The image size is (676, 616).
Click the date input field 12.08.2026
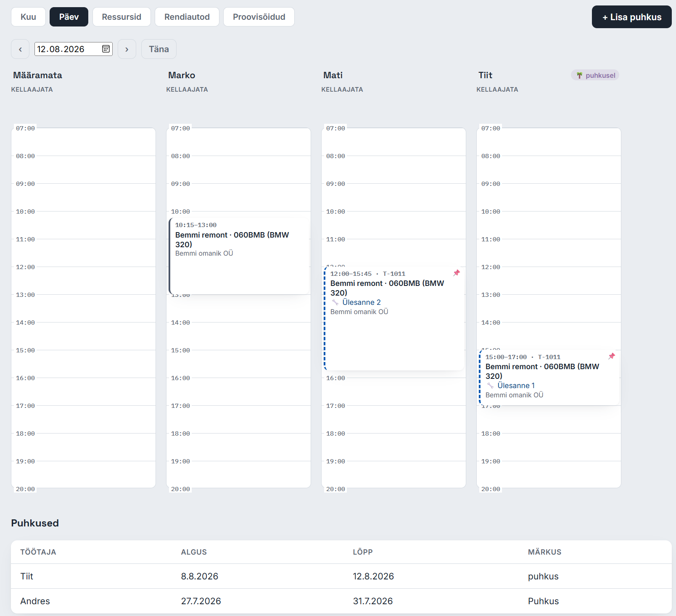pos(74,49)
